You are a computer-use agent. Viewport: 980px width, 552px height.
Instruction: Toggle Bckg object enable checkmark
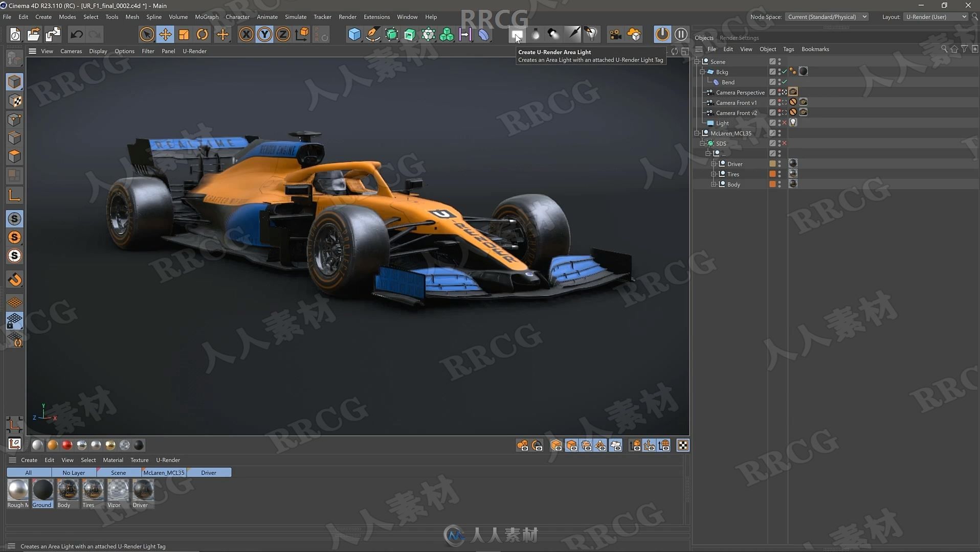click(x=785, y=72)
